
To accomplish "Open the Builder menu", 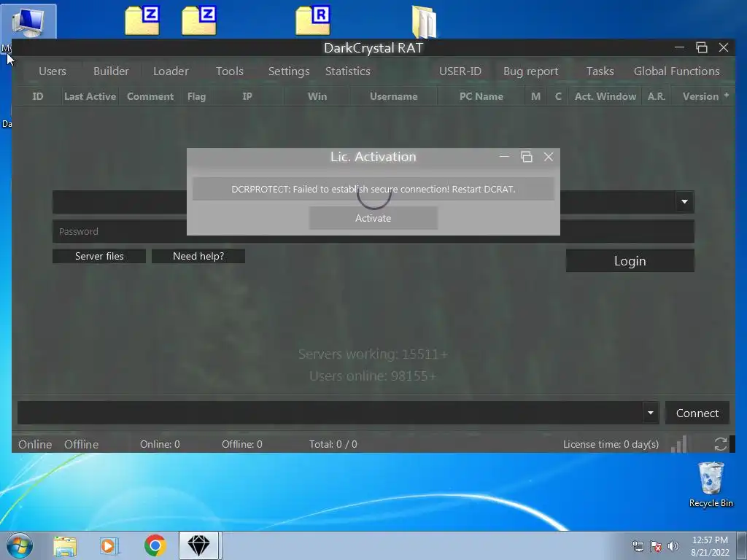I will (111, 71).
